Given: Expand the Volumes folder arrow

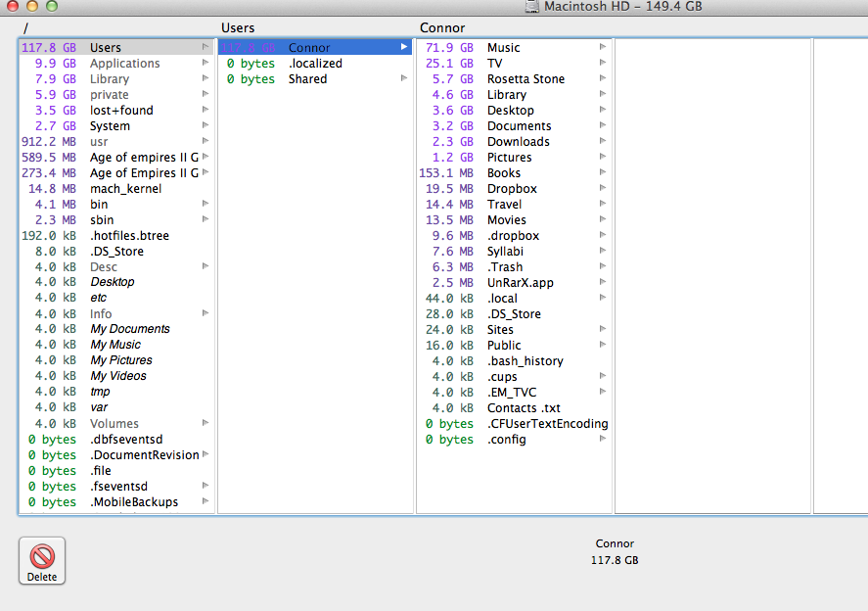Looking at the screenshot, I should point(206,423).
